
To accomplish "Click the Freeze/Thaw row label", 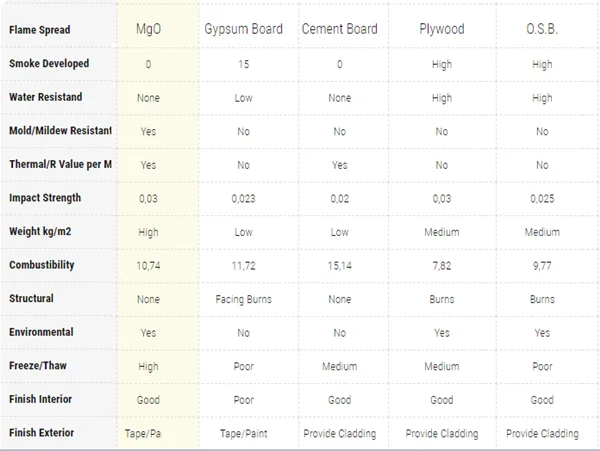I will (37, 366).
